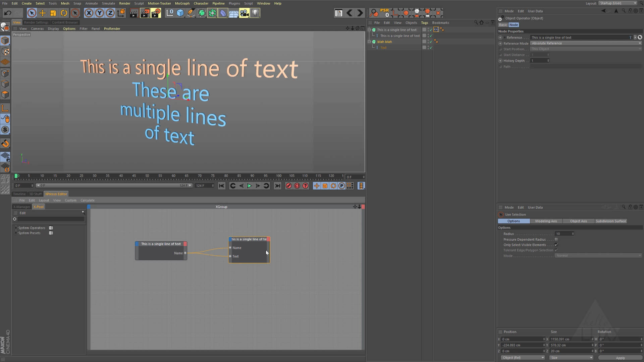Add a Cube primitive object
Image resolution: width=644 pixels, height=362 pixels.
pos(180,13)
